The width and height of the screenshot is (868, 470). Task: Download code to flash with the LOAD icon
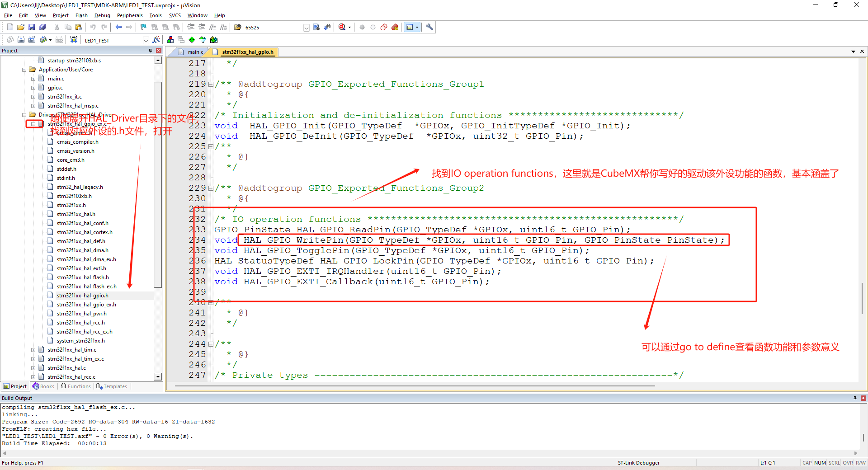tap(74, 40)
